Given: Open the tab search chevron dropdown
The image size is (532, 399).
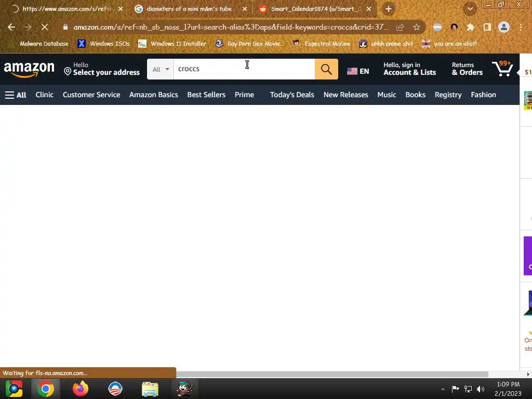Looking at the screenshot, I should 470,9.
